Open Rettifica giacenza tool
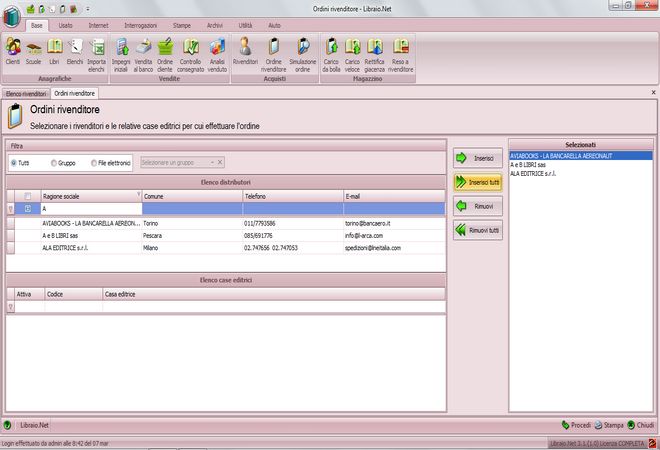This screenshot has height=450, width=660. pos(375,55)
